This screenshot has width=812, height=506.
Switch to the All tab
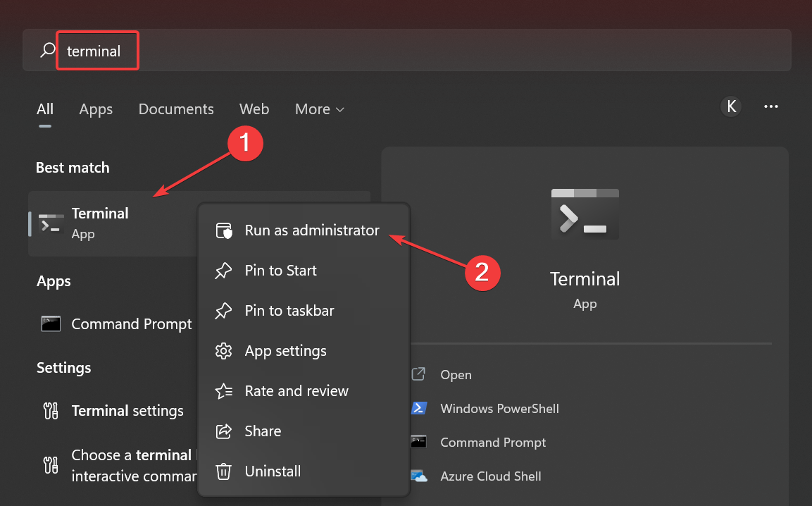click(x=45, y=109)
